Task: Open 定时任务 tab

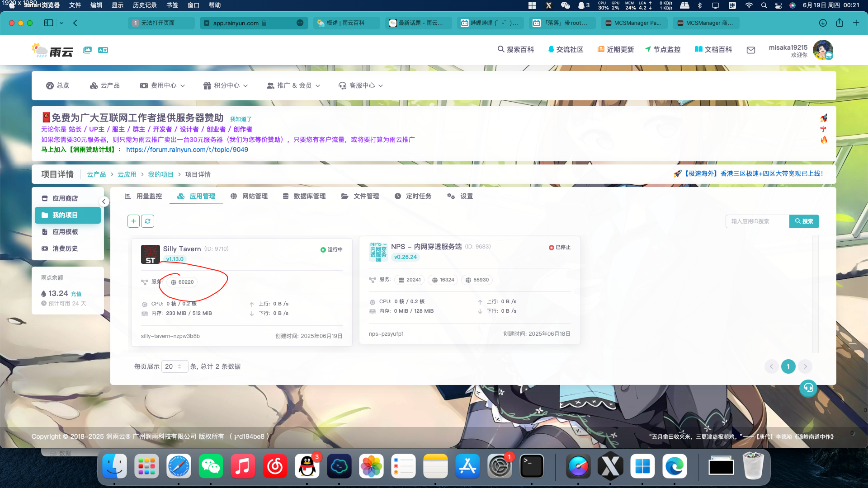Action: click(x=413, y=196)
